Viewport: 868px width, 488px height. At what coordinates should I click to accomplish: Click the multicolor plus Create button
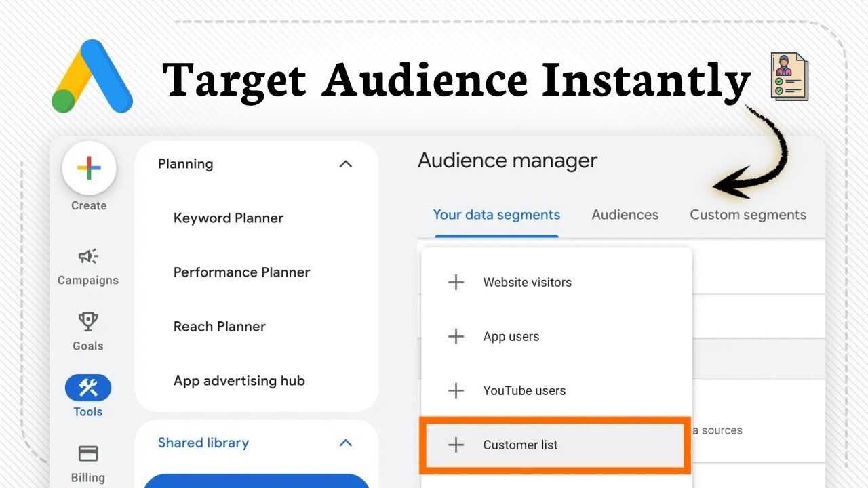89,168
